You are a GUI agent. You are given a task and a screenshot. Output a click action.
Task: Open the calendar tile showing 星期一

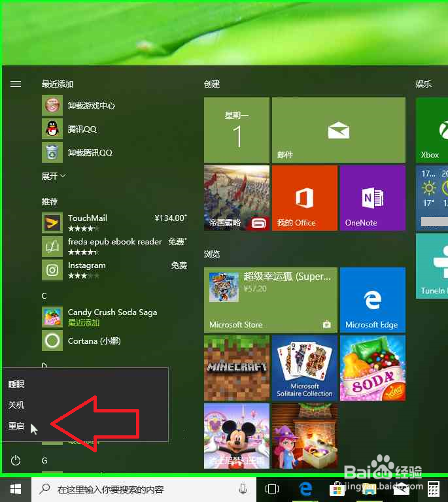pos(237,130)
